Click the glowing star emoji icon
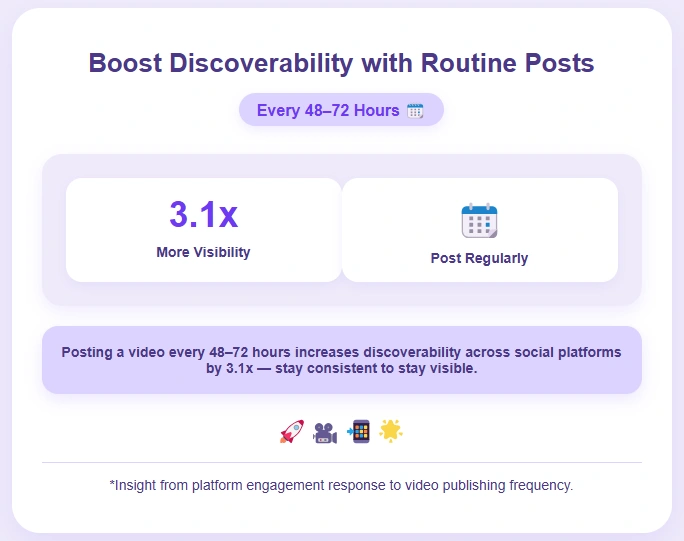Viewport: 684px width, 541px height. click(391, 431)
